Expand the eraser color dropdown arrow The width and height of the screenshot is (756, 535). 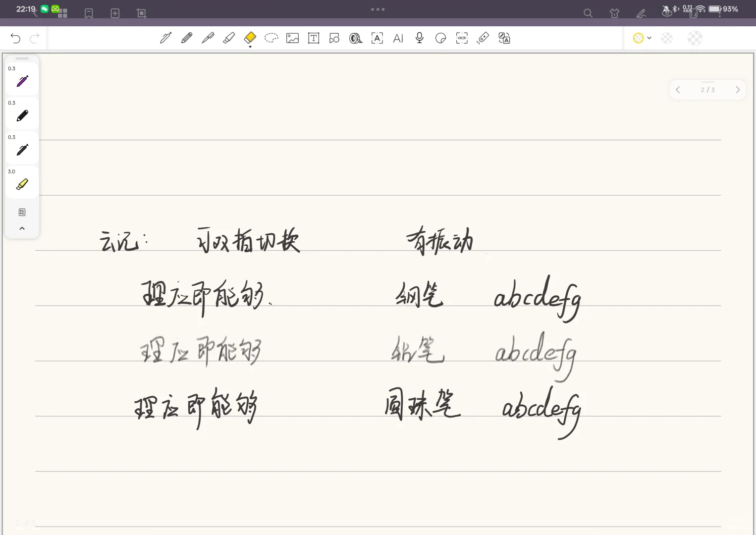649,38
